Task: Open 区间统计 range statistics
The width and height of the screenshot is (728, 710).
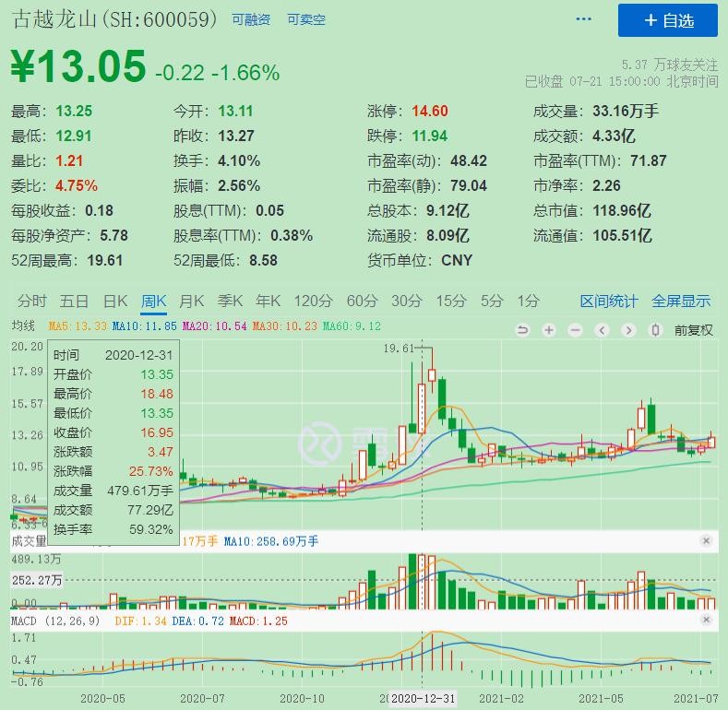Action: coord(609,302)
